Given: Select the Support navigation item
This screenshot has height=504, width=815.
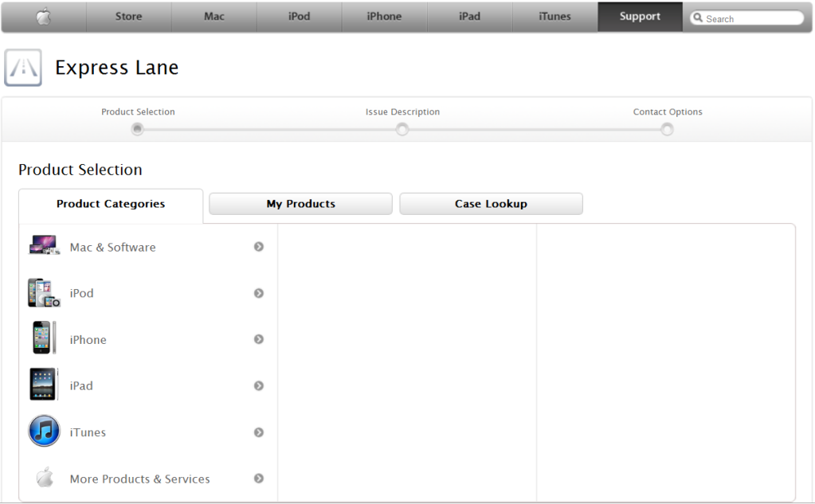Looking at the screenshot, I should pyautogui.click(x=640, y=17).
